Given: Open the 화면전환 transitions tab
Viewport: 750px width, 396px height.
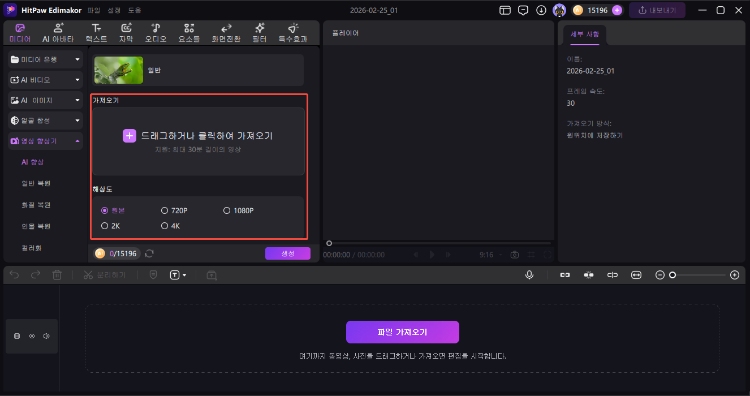Looking at the screenshot, I should click(x=226, y=33).
